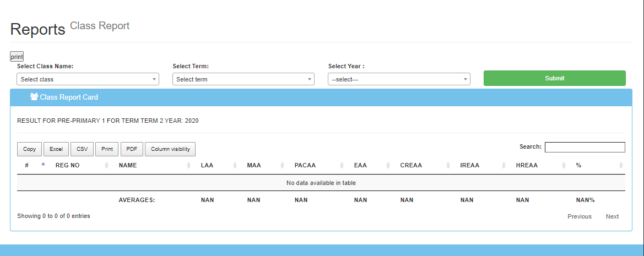The height and width of the screenshot is (256, 644).
Task: Click the small print button at top
Action: [x=17, y=57]
